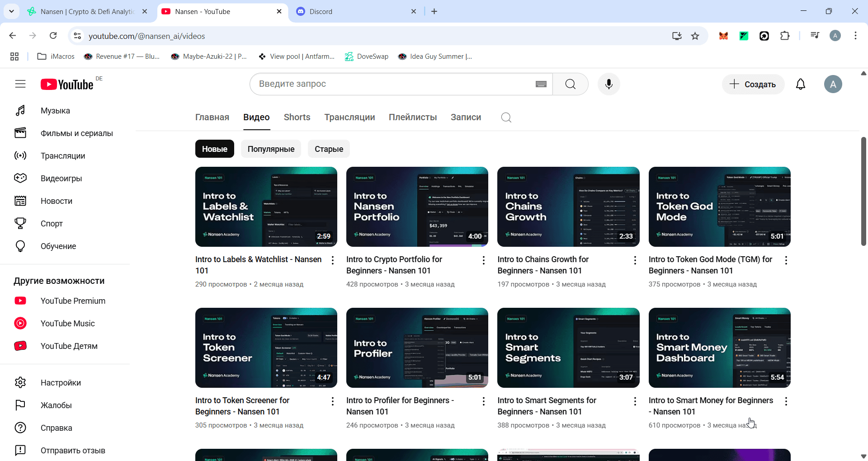
Task: Open the browser tab search dropdown arrow
Action: pyautogui.click(x=11, y=11)
